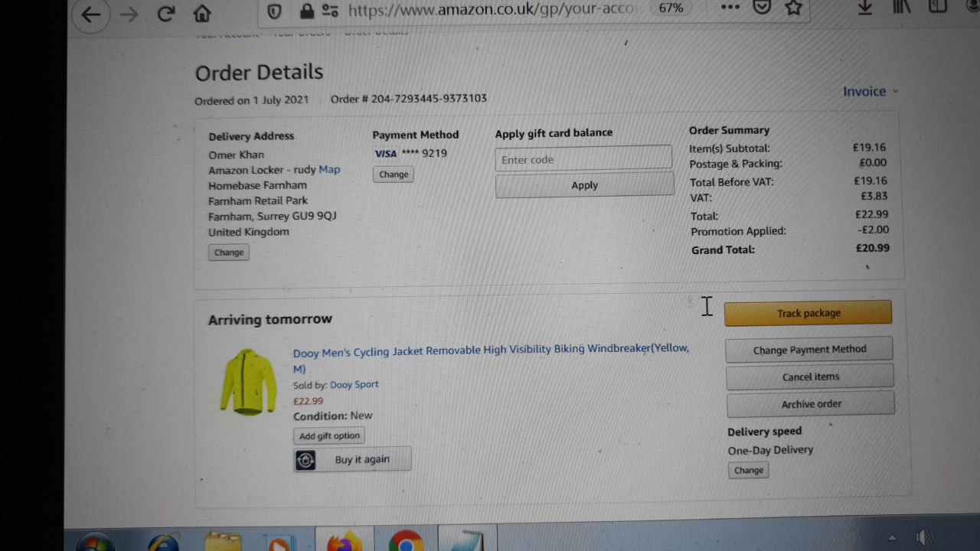Image resolution: width=980 pixels, height=551 pixels.
Task: Click the 'Omer Khan' recipient name
Action: pos(236,155)
